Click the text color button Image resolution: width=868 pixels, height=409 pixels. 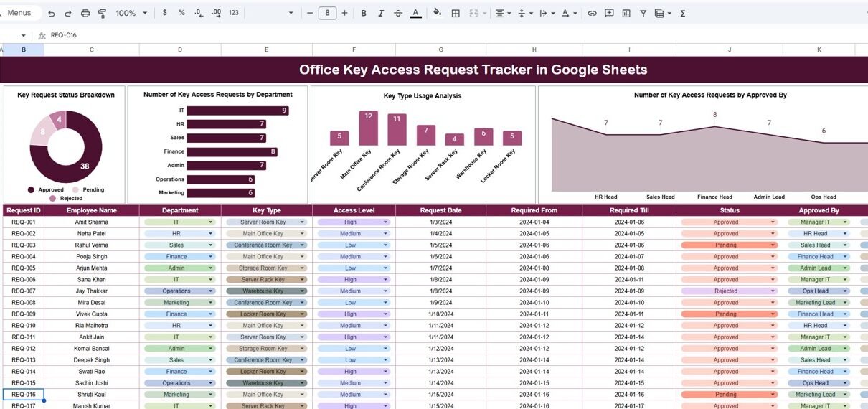(x=415, y=13)
